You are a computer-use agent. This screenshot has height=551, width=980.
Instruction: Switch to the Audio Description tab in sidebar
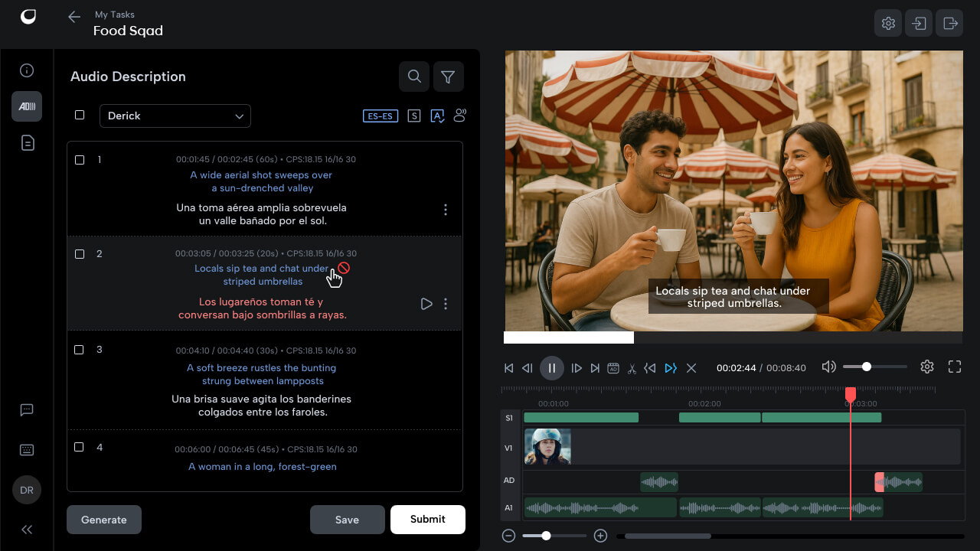pos(27,106)
